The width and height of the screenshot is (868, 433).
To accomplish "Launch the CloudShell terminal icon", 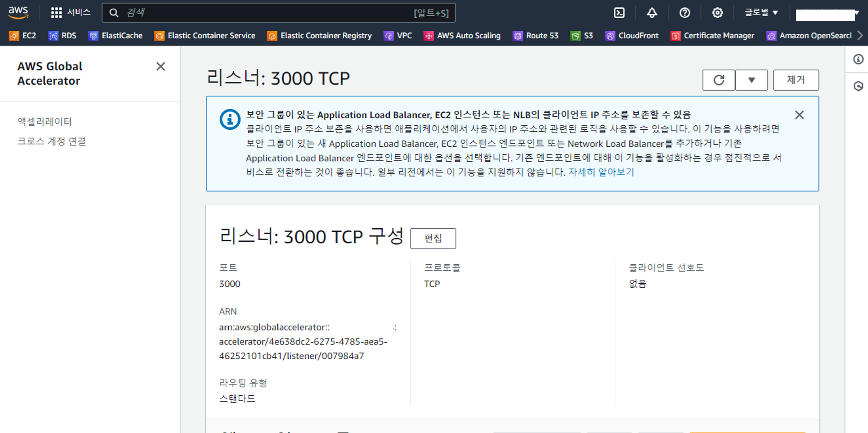I will point(619,13).
